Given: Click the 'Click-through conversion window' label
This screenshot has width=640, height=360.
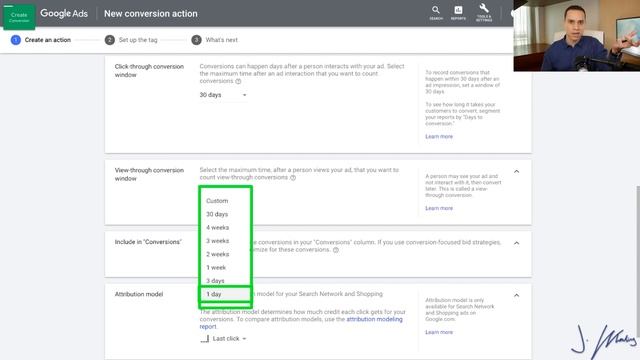Looking at the screenshot, I should [149, 71].
